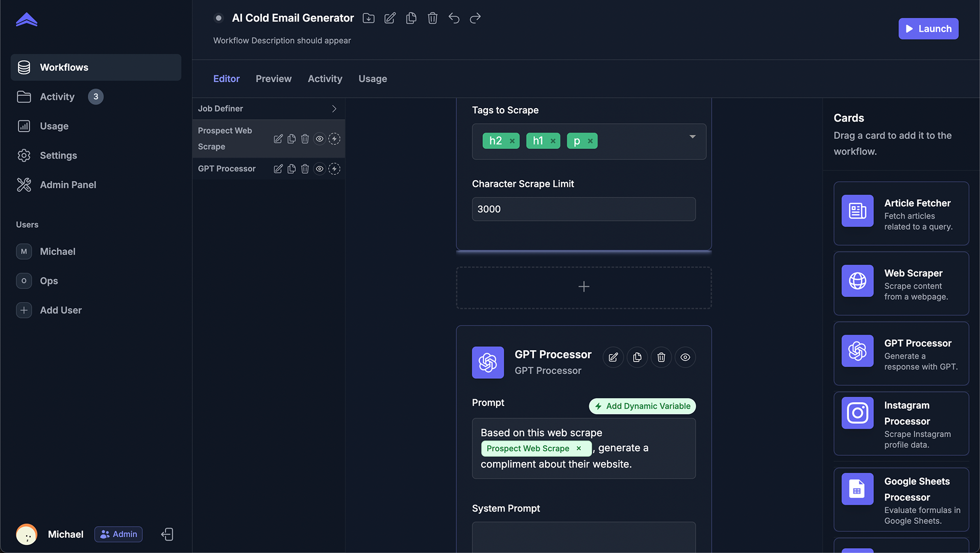Image resolution: width=980 pixels, height=553 pixels.
Task: Remove the h2 tag chip
Action: [x=512, y=141]
